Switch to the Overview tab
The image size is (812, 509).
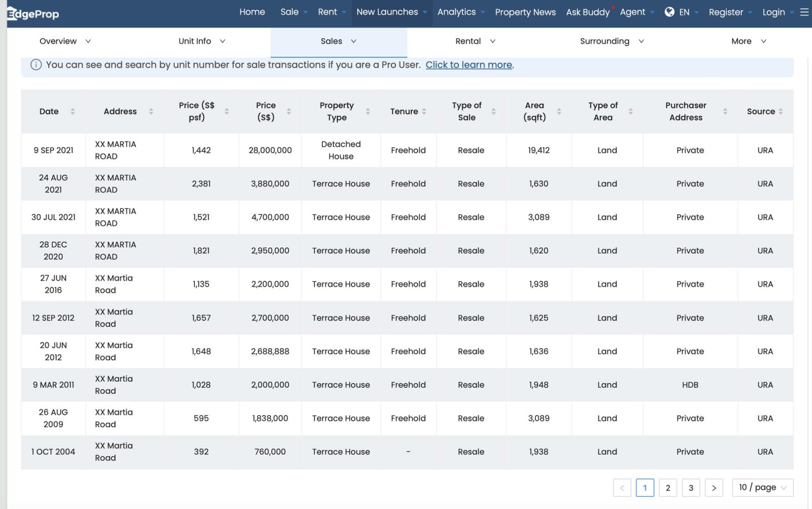point(65,41)
